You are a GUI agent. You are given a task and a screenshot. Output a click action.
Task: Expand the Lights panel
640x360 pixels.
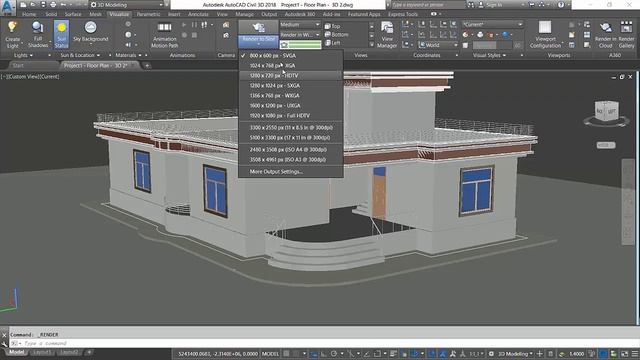23,55
